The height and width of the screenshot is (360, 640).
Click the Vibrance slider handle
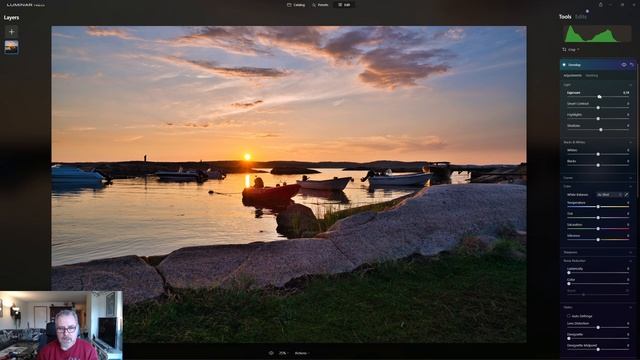(598, 240)
